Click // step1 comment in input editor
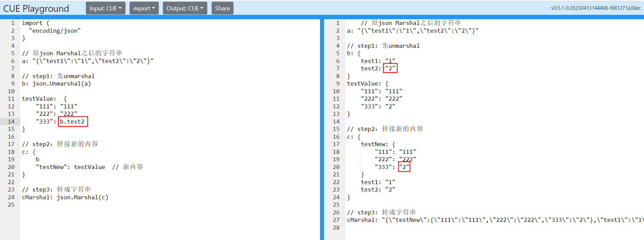This screenshot has width=644, height=240. tap(58, 76)
